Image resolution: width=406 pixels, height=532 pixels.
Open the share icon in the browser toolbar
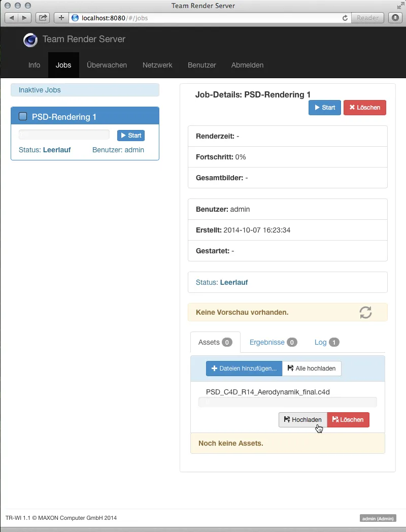(x=43, y=17)
